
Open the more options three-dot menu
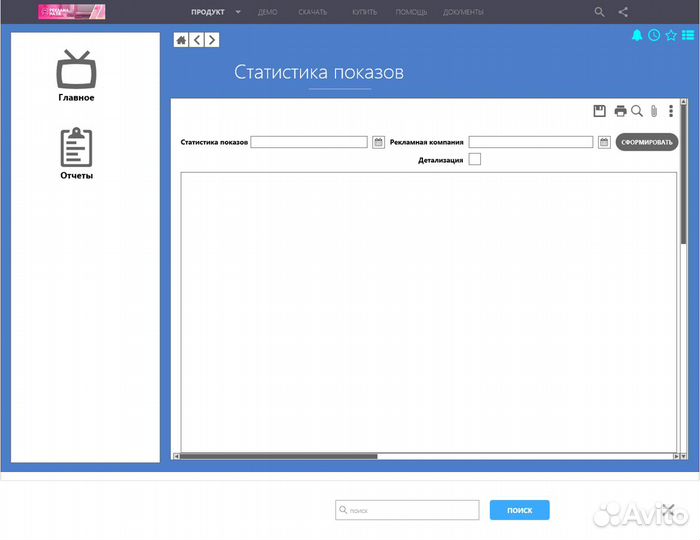coord(671,111)
